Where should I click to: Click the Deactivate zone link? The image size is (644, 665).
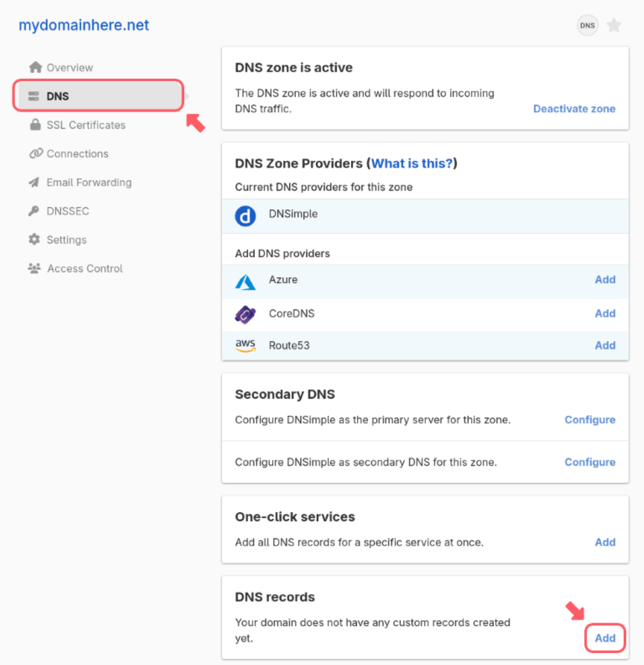point(574,109)
